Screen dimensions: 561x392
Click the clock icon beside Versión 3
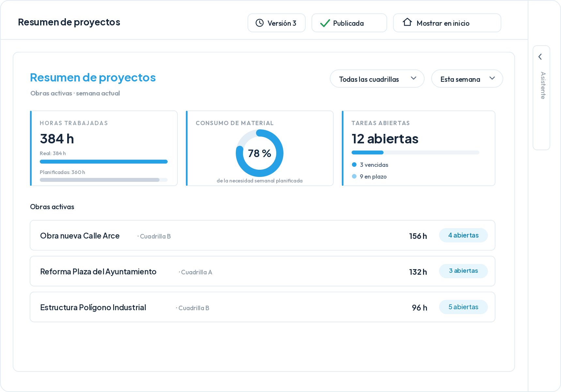(260, 23)
